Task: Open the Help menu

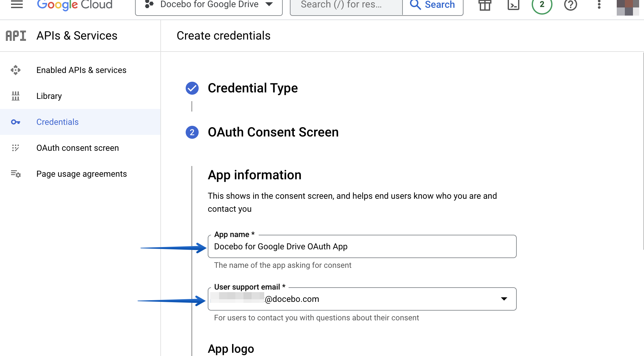Action: (570, 5)
